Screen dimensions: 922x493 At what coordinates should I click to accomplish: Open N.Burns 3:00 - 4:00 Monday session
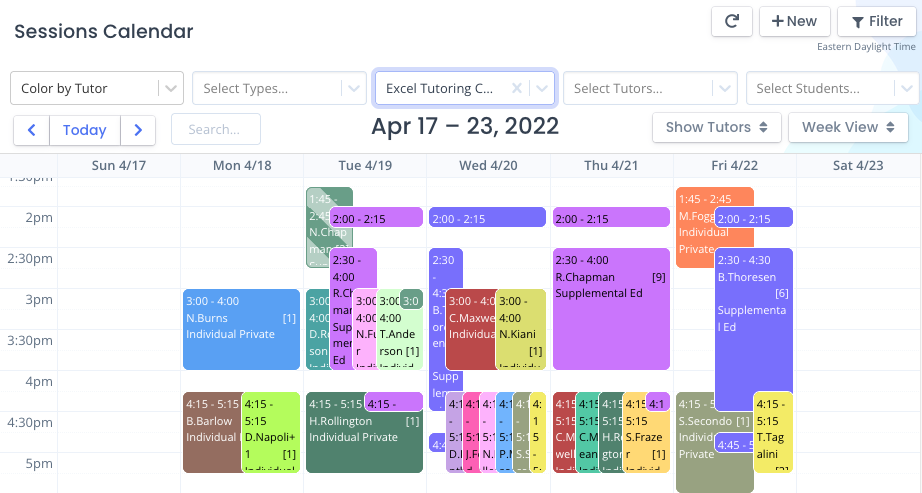[x=241, y=329]
